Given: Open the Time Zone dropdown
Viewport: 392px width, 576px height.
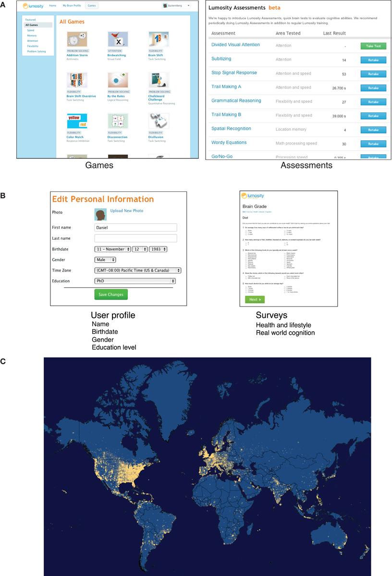Looking at the screenshot, I should coord(138,270).
